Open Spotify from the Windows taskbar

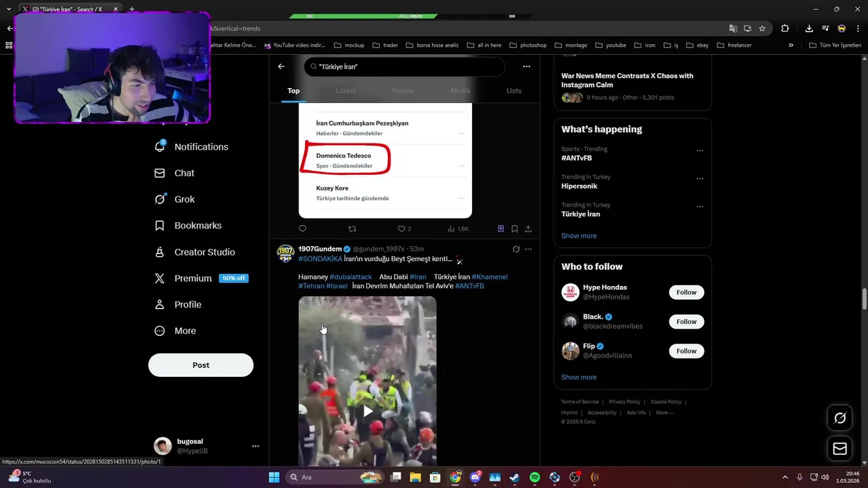click(x=534, y=477)
